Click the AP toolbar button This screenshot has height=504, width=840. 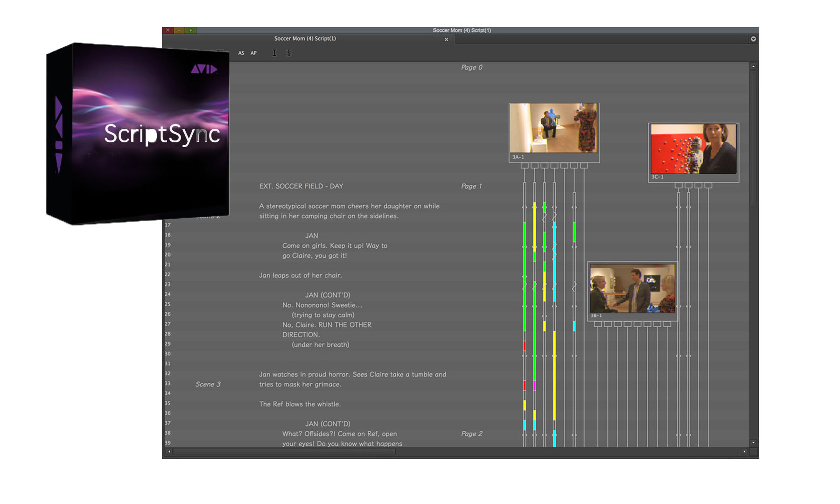point(253,53)
